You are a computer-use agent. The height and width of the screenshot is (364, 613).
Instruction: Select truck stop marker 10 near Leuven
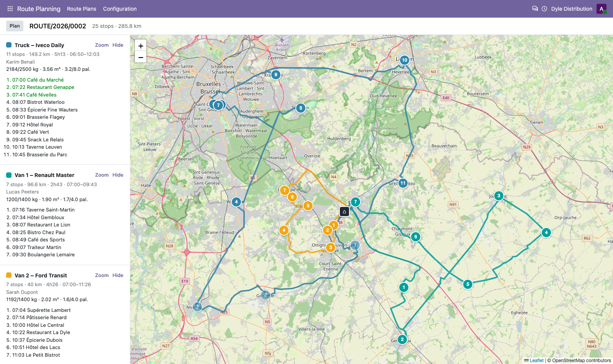(x=405, y=60)
